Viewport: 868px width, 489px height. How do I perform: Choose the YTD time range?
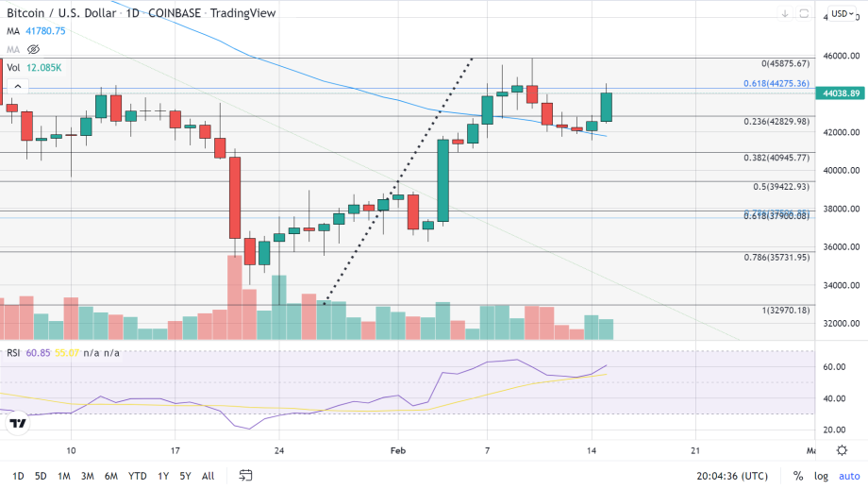pyautogui.click(x=138, y=476)
